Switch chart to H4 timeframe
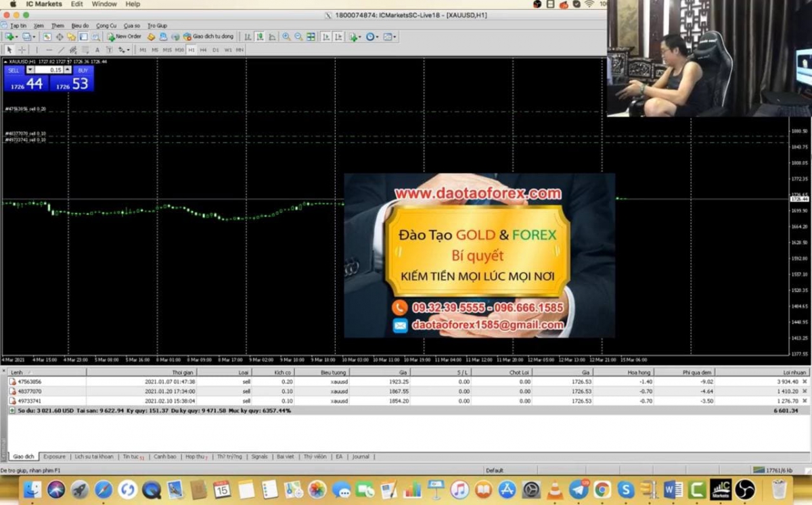The width and height of the screenshot is (812, 505). pos(203,49)
